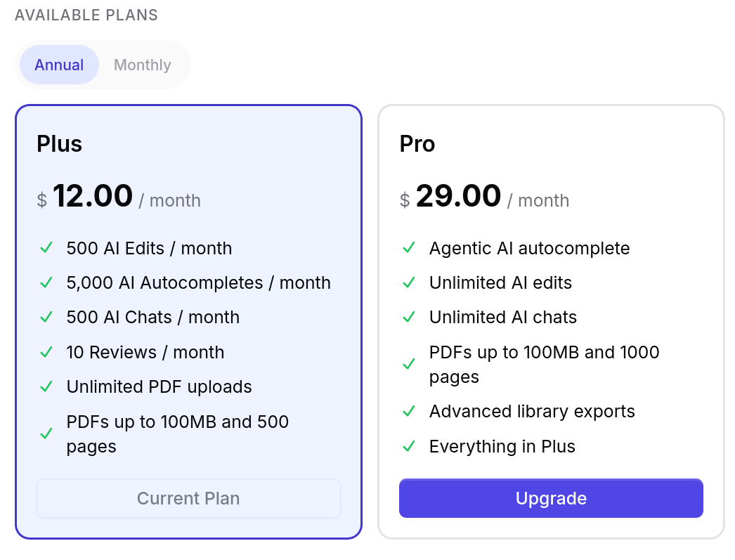Image resolution: width=735 pixels, height=560 pixels.
Task: Click the 12.00 Plus plan price
Action: click(93, 195)
